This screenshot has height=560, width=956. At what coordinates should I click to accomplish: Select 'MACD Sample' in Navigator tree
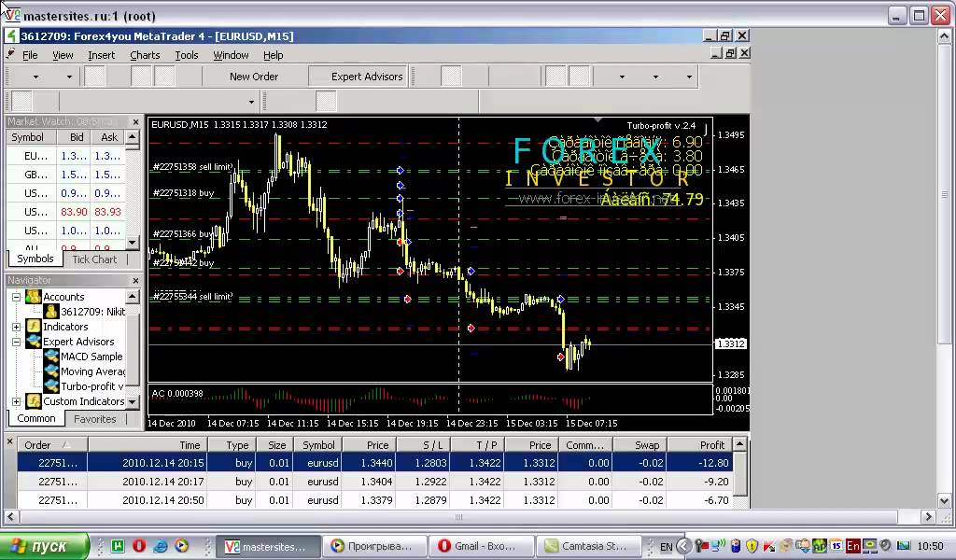click(91, 357)
